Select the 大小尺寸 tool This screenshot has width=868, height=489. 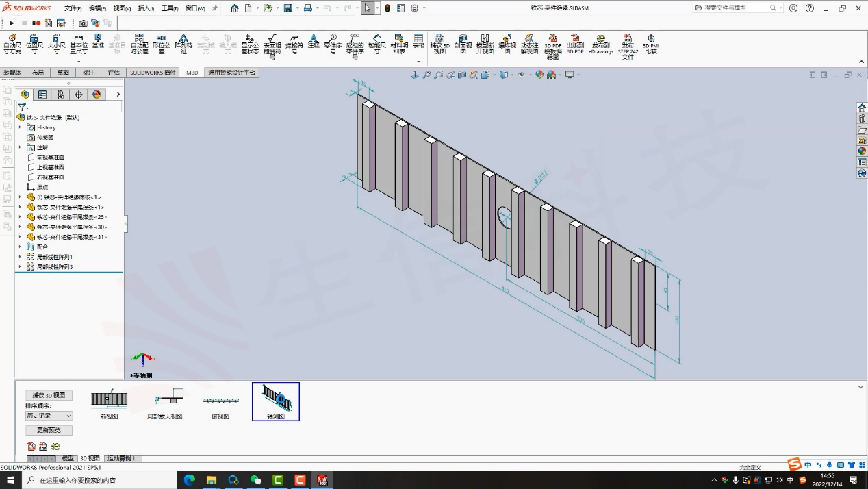coord(56,44)
